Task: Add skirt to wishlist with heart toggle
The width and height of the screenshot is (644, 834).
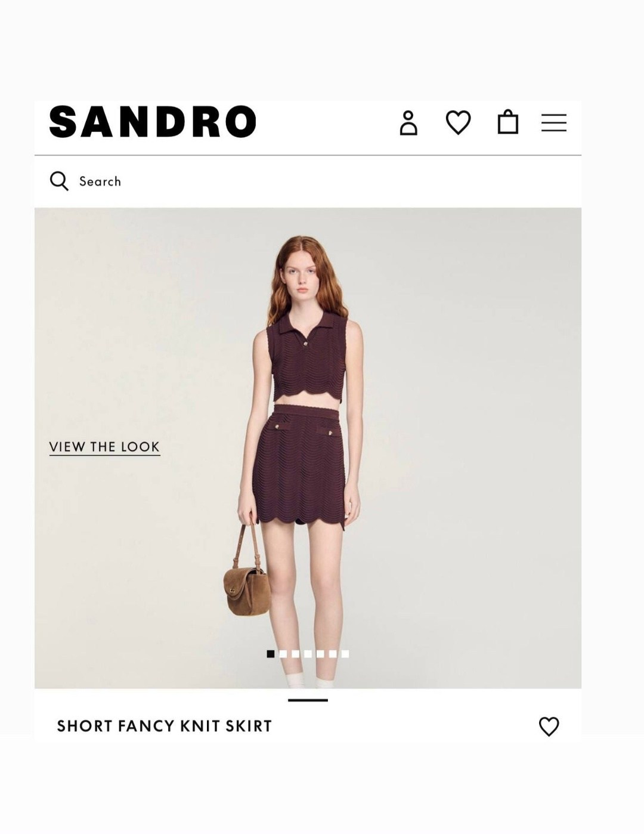Action: (549, 726)
